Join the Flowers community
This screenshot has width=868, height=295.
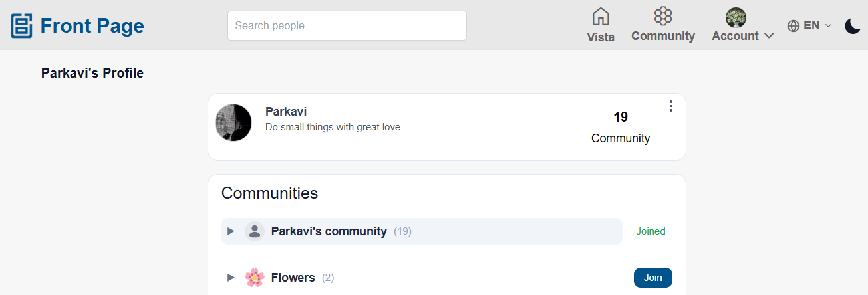click(653, 278)
